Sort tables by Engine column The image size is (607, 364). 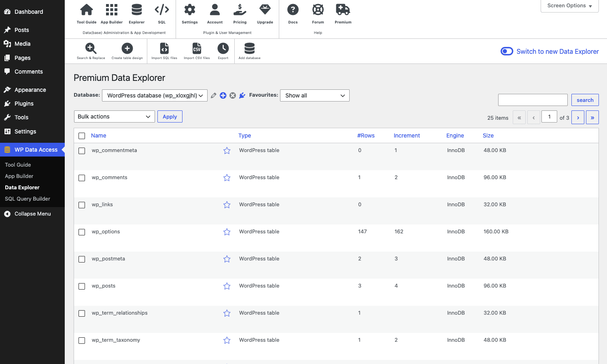click(x=455, y=135)
